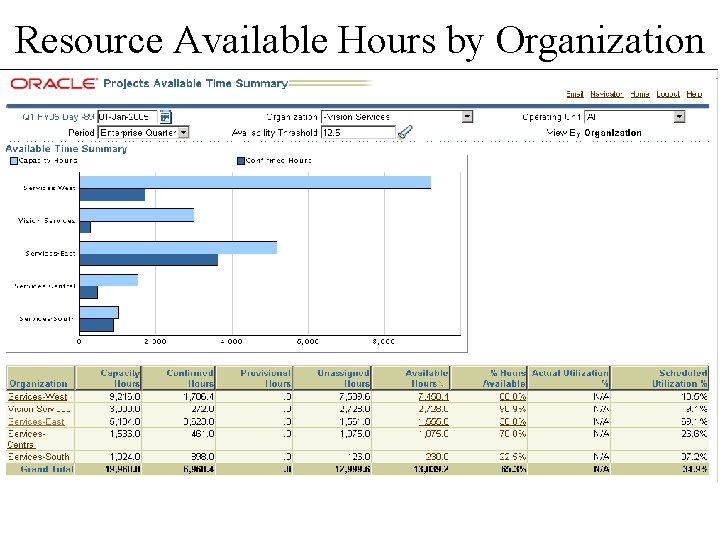Click the sort arrow on Available Hours header

(x=443, y=383)
